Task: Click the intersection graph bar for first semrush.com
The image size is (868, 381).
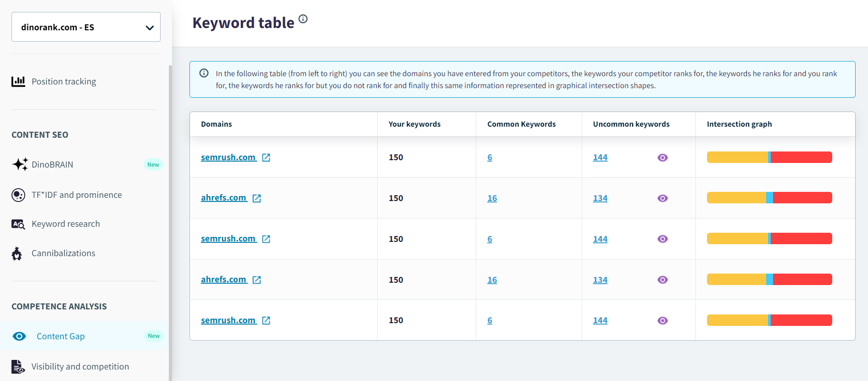Action: click(769, 157)
